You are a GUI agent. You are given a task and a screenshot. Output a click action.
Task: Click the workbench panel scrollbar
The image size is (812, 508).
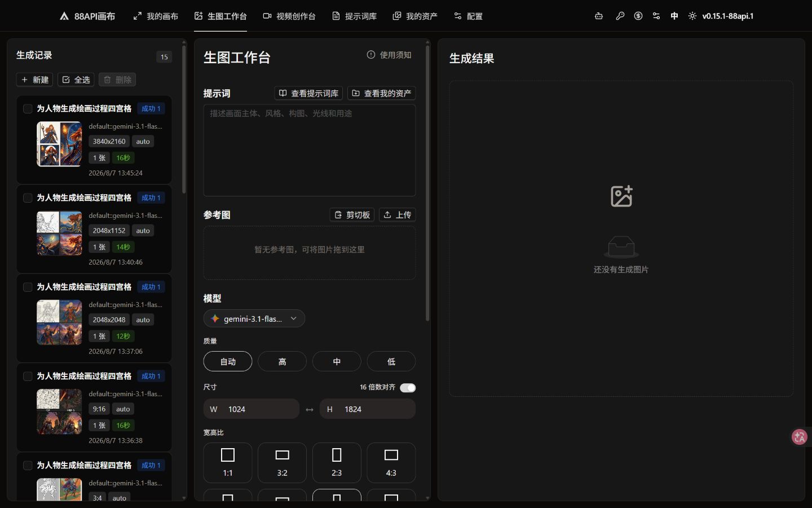pyautogui.click(x=427, y=183)
